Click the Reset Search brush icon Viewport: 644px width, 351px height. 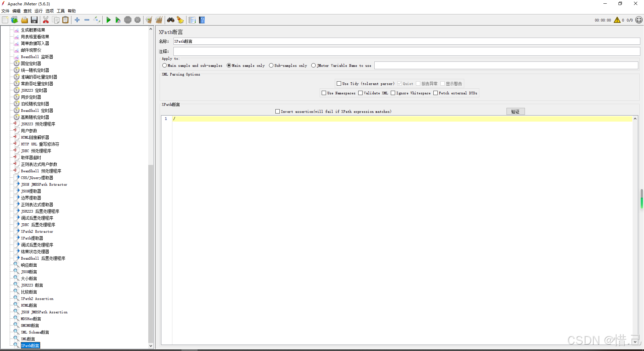(x=180, y=20)
